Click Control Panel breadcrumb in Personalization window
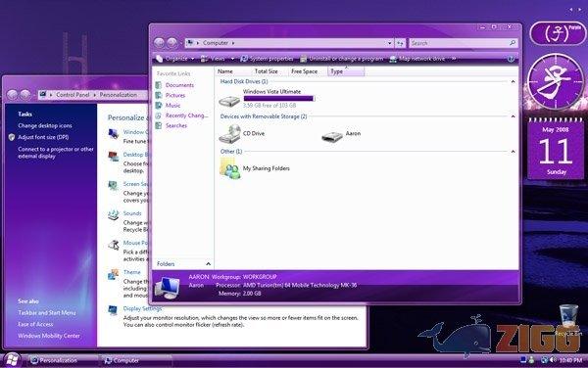Screen dimensions: 588x368 (x=73, y=95)
